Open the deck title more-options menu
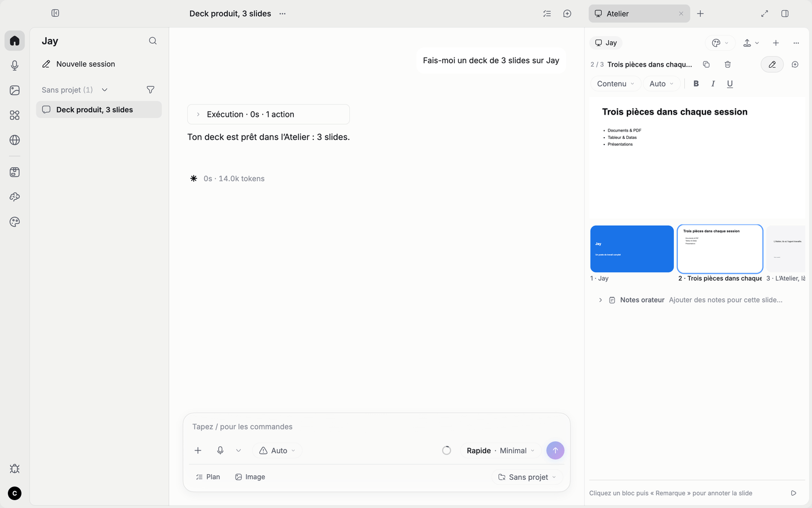Image resolution: width=812 pixels, height=508 pixels. [283, 14]
